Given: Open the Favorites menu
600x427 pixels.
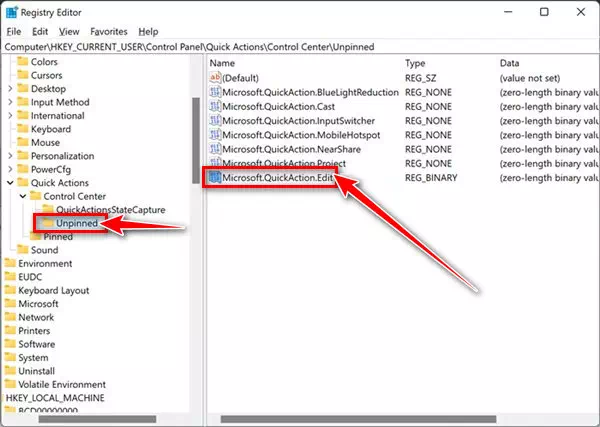Looking at the screenshot, I should pos(109,32).
